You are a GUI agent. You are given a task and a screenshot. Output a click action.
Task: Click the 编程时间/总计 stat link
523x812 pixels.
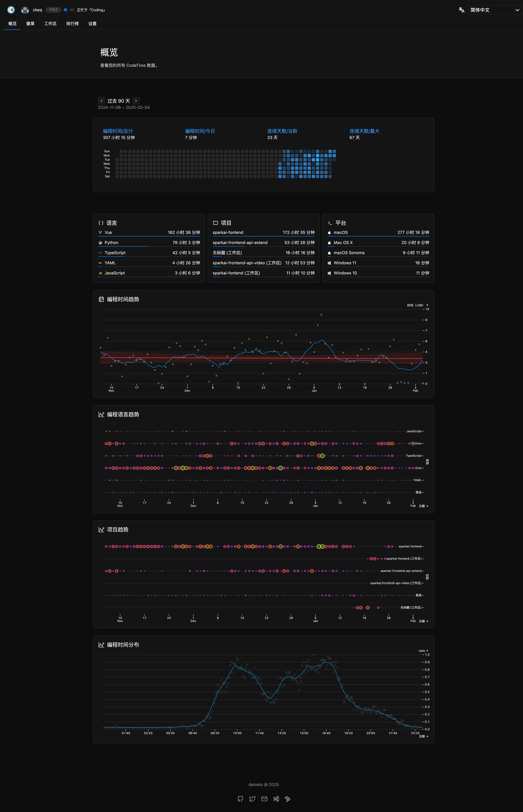(x=118, y=131)
